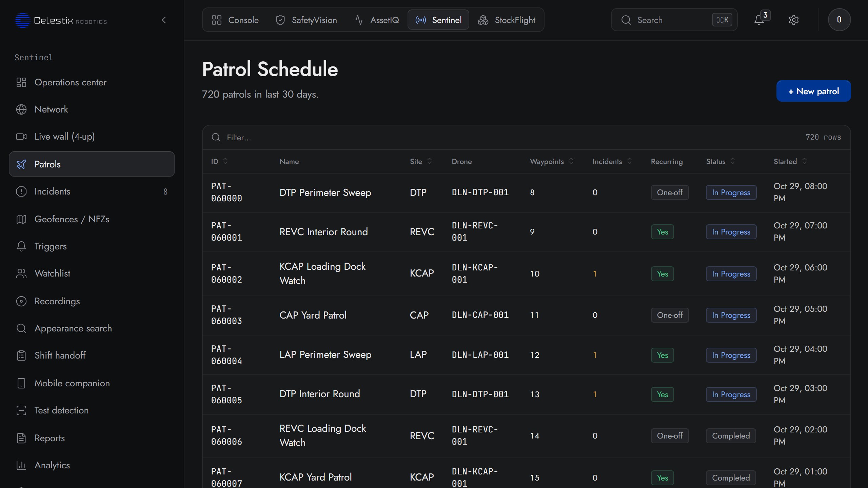
Task: Open Incidents in the sidebar
Action: coord(92,191)
